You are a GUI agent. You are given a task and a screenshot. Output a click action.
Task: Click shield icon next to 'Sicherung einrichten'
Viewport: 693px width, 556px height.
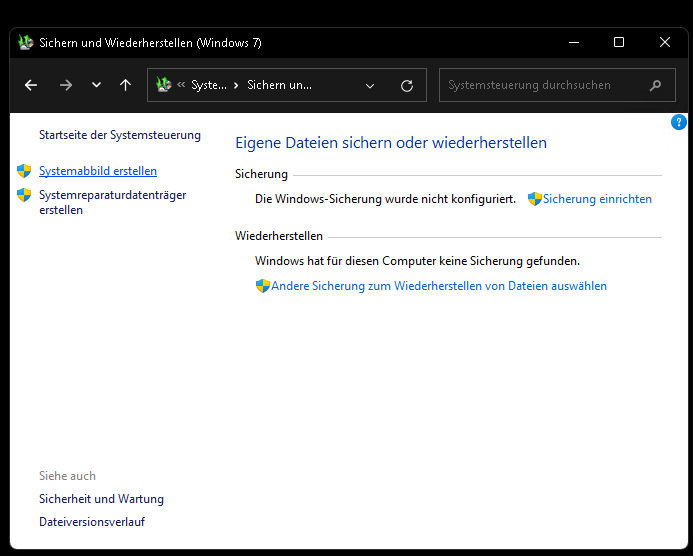535,199
